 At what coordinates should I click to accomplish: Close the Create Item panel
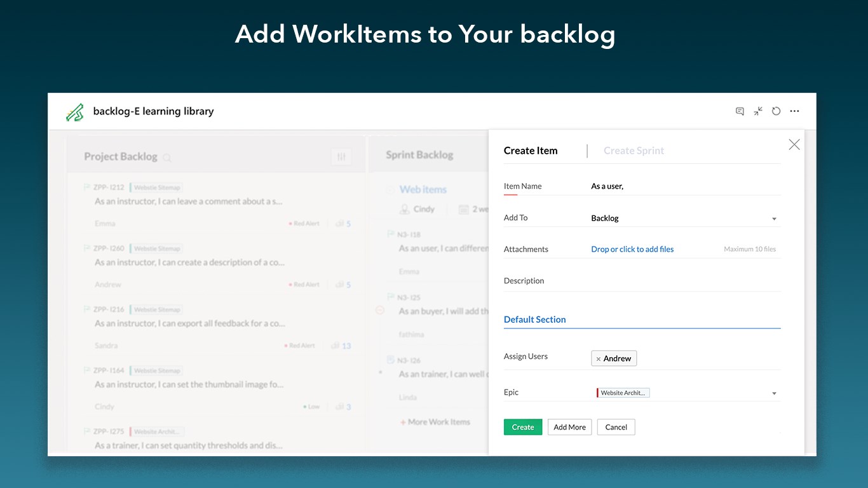point(794,144)
